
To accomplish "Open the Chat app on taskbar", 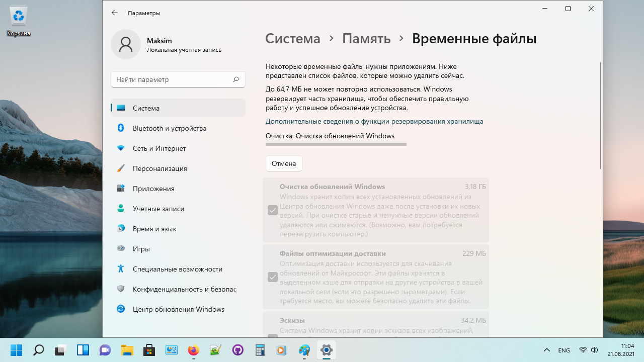I will click(x=105, y=350).
